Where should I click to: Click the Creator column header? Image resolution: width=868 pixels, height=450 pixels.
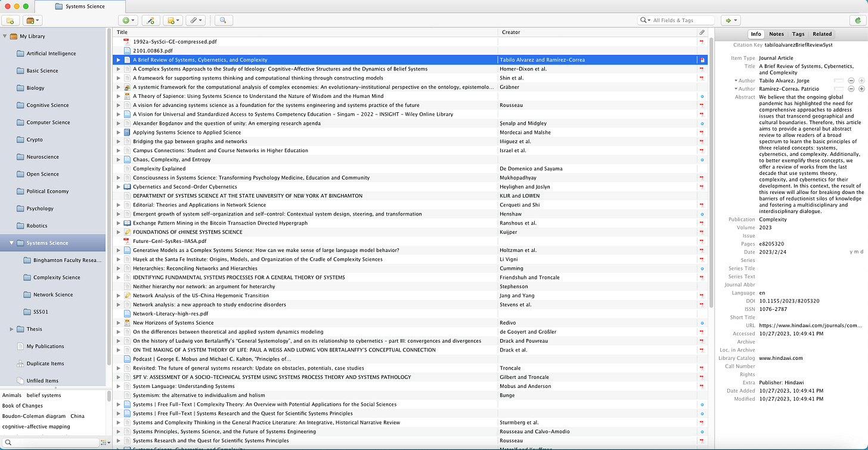597,32
